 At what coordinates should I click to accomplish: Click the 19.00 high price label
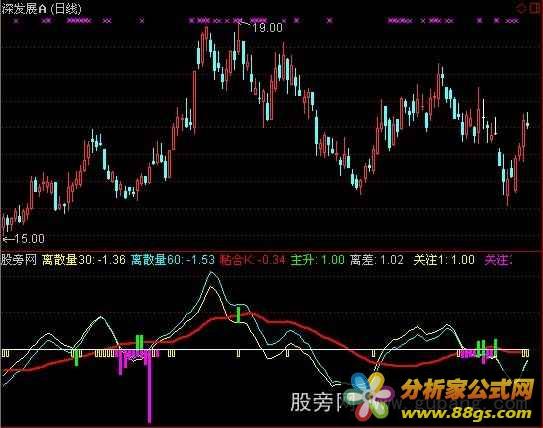(267, 27)
